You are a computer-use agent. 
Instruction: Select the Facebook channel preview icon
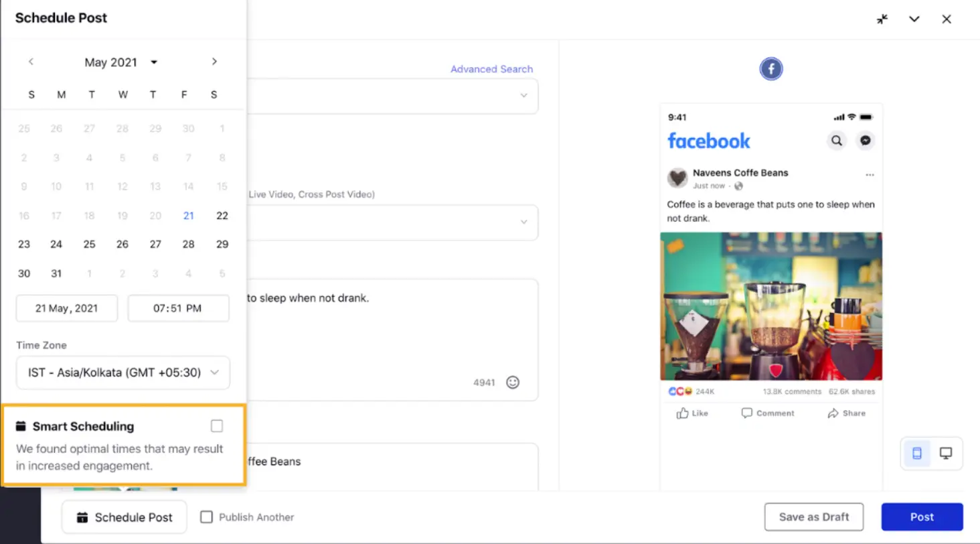coord(771,69)
